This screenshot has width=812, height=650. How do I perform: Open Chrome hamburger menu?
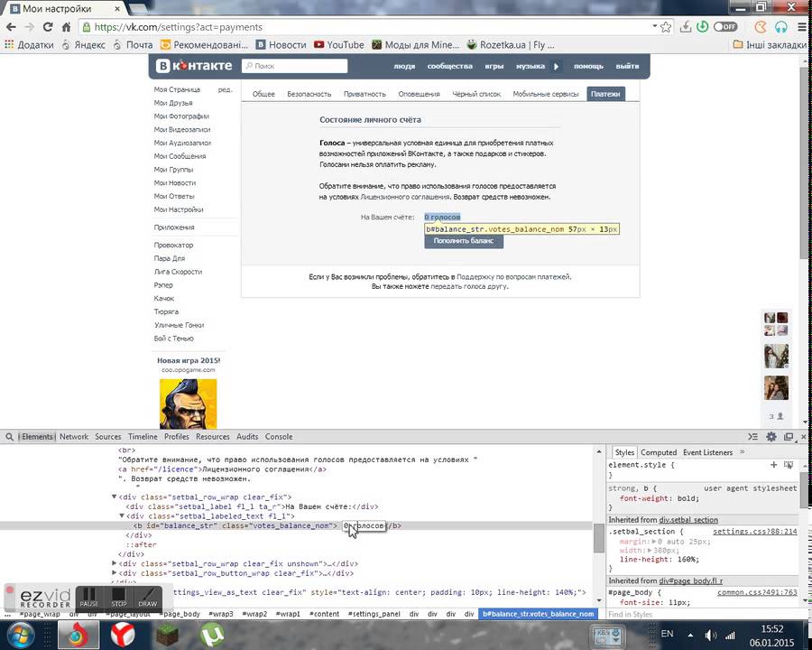802,27
